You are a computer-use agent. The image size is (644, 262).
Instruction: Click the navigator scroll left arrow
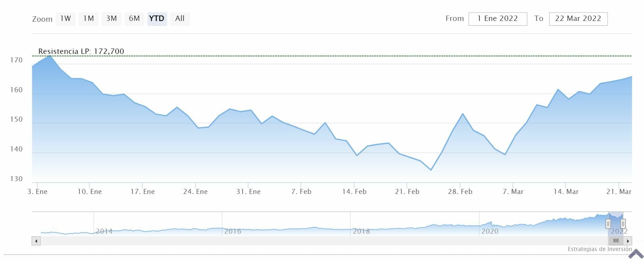tap(36, 241)
